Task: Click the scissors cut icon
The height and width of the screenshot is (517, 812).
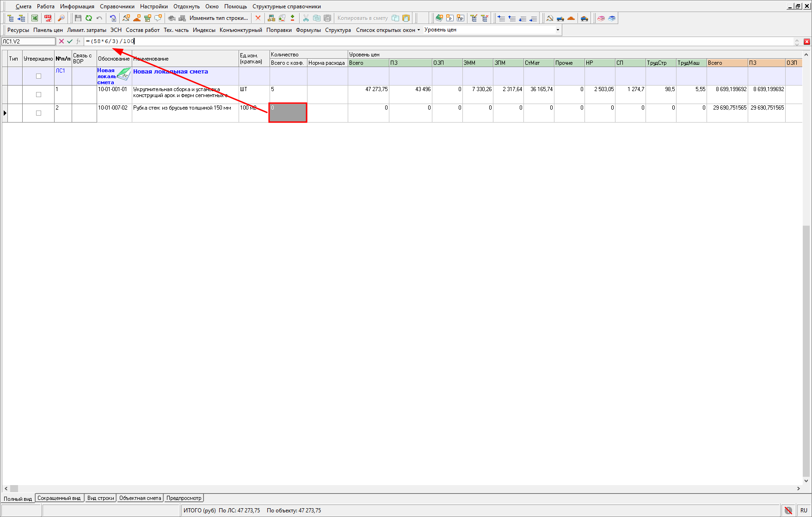Action: [x=306, y=18]
